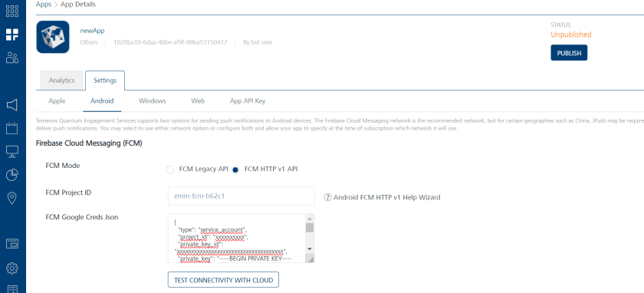Open the Windows platform tab

[152, 100]
